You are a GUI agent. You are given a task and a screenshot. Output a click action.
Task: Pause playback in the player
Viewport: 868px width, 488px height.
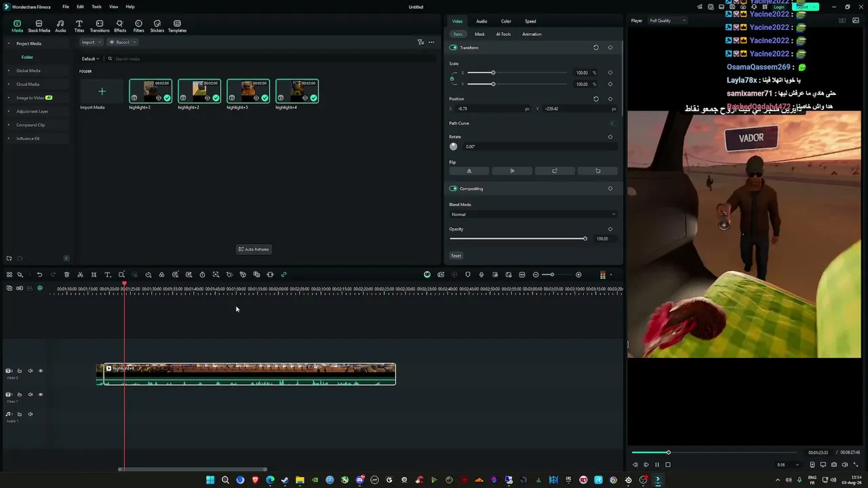tap(657, 465)
